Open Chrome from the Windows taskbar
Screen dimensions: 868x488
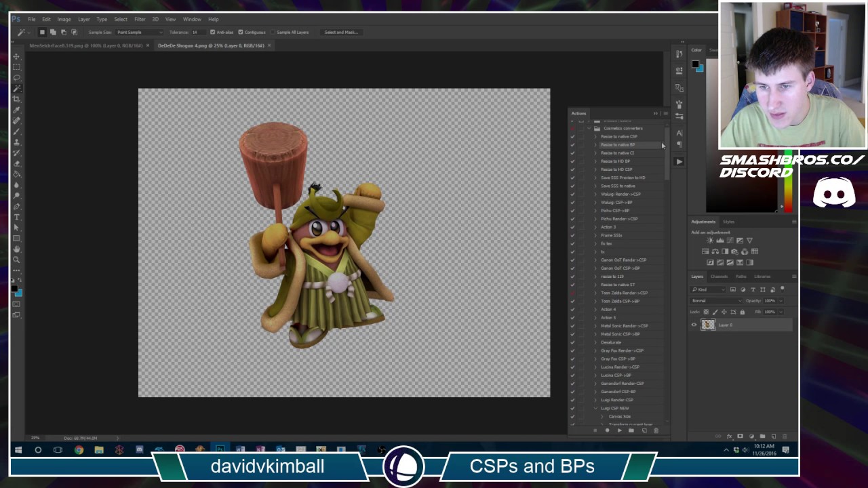point(79,449)
